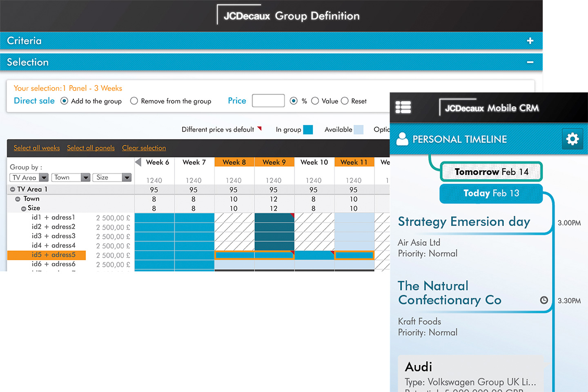Click the Available light blue legend swatch
Image resolution: width=588 pixels, height=392 pixels.
(359, 130)
